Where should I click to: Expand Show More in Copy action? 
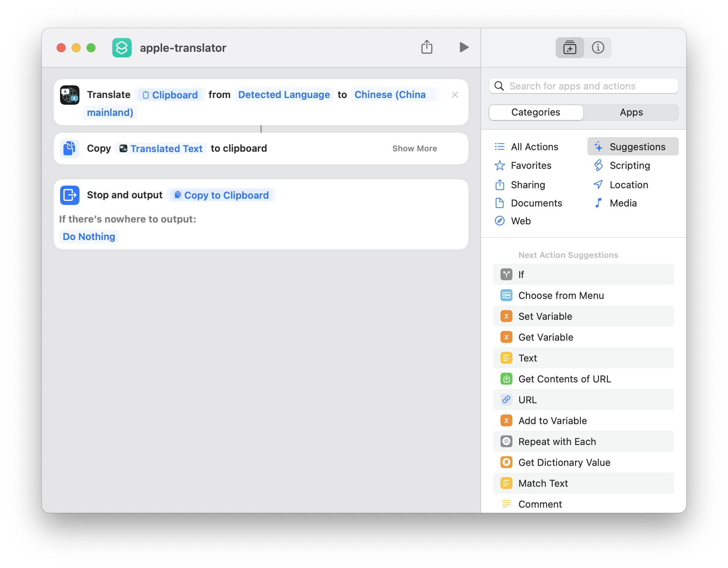414,148
